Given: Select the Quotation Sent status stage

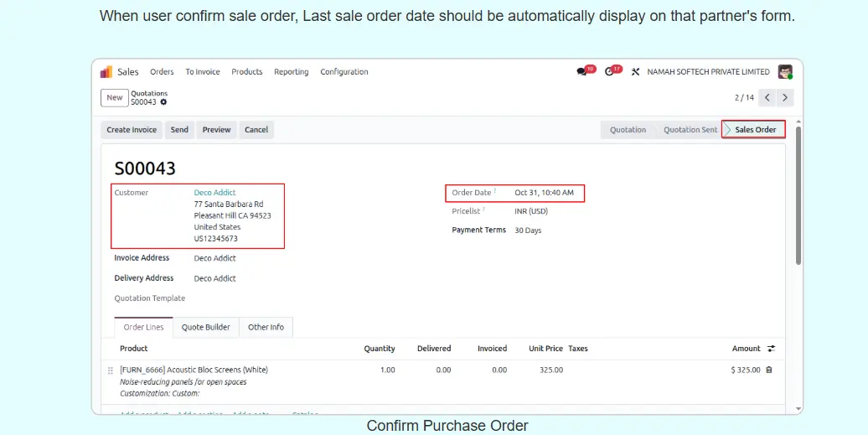Looking at the screenshot, I should 690,130.
